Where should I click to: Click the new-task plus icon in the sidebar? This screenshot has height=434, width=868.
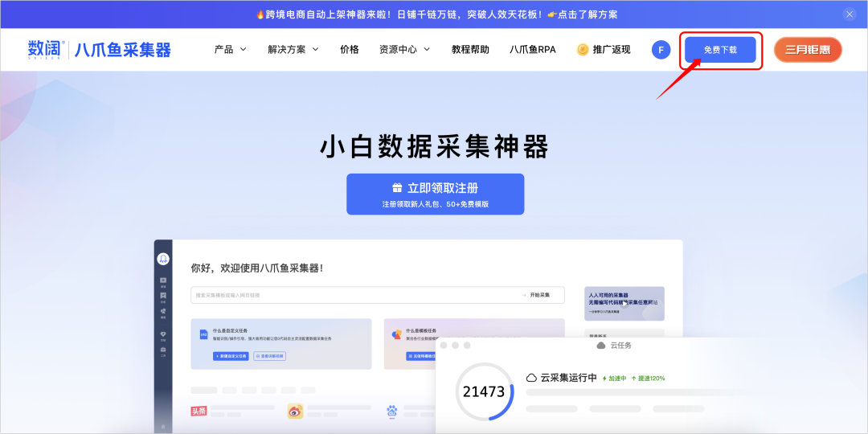[162, 282]
